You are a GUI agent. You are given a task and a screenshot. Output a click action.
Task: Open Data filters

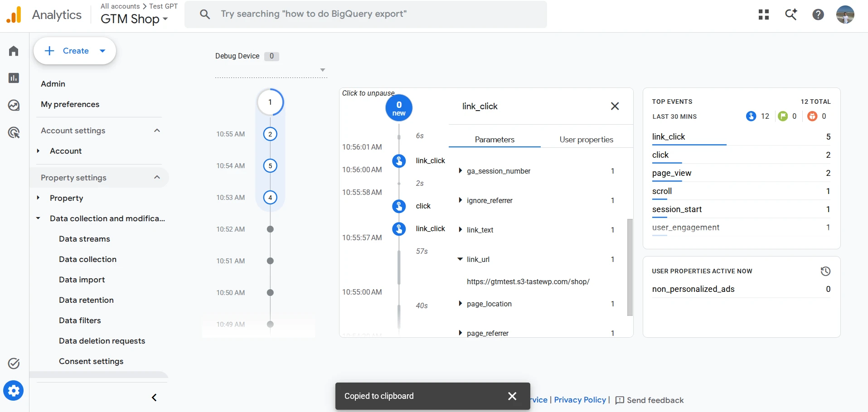pos(80,320)
